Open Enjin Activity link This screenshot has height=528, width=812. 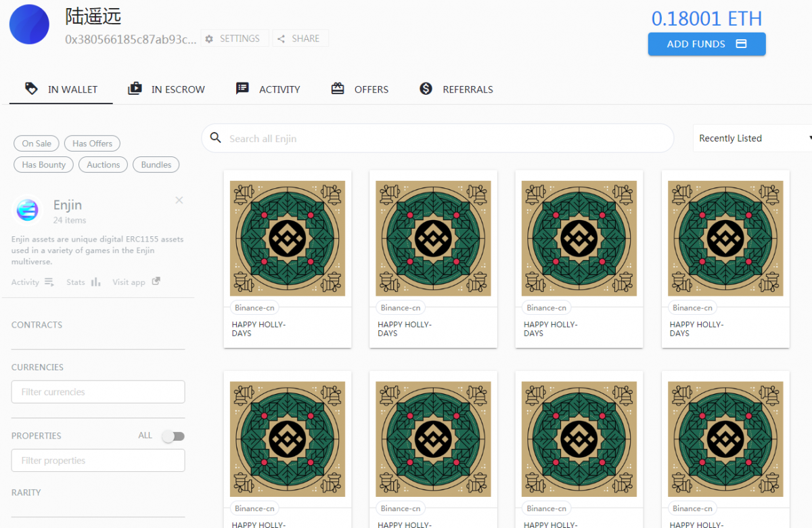(32, 282)
